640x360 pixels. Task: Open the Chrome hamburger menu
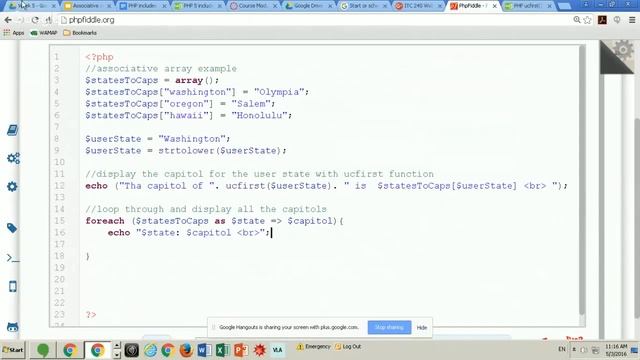click(632, 20)
